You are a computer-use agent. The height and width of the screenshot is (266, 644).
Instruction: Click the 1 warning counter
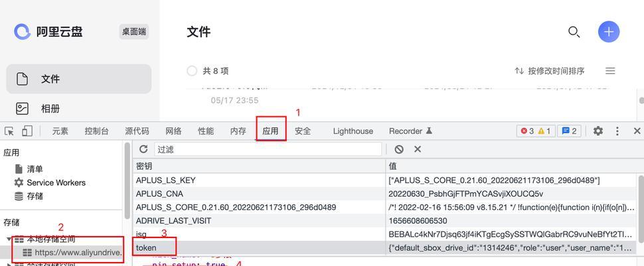point(544,131)
